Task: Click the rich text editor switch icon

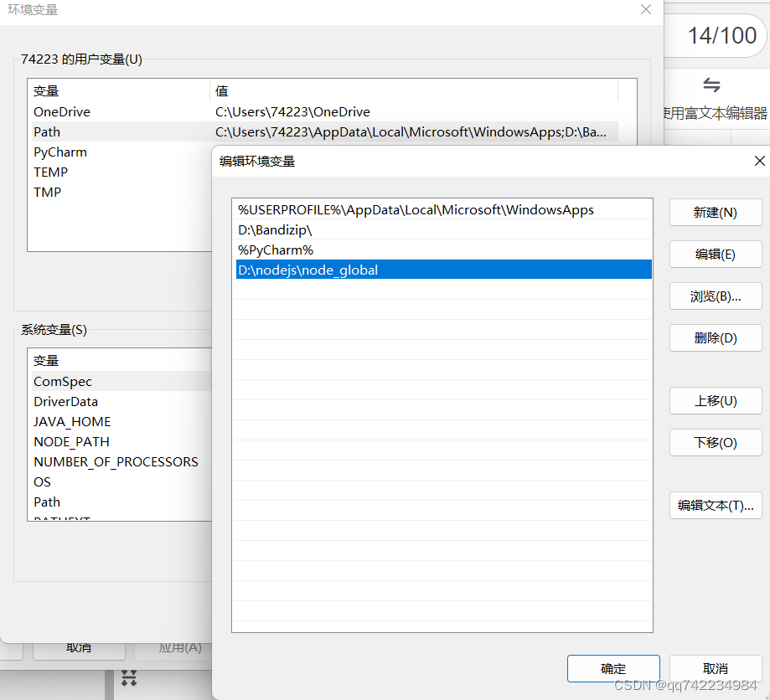Action: [x=711, y=85]
